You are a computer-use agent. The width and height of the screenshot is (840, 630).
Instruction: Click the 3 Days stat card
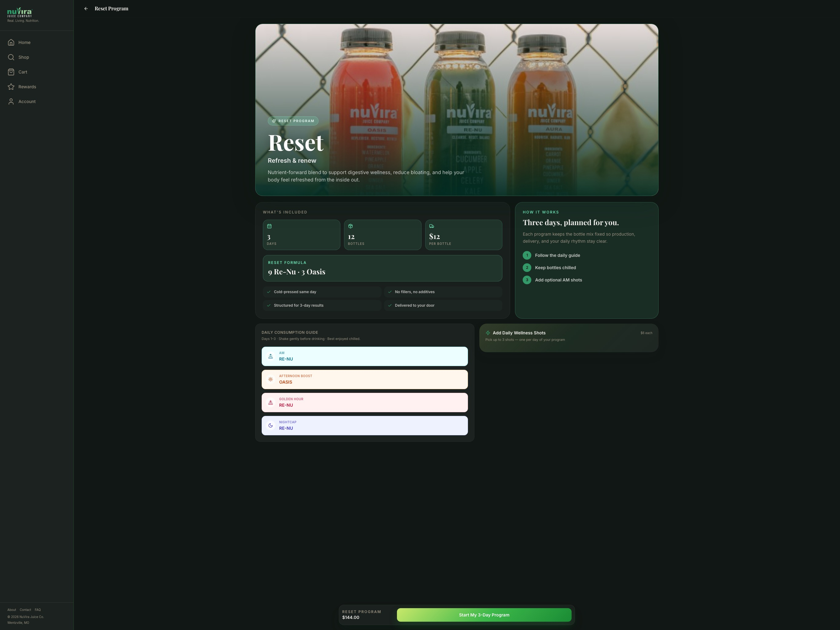tap(301, 235)
